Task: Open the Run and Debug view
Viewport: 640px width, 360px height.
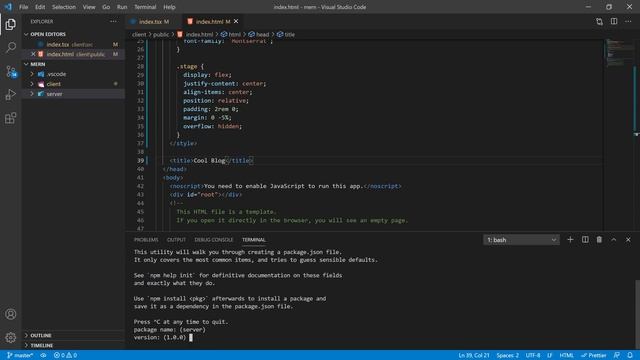Action: (11, 95)
